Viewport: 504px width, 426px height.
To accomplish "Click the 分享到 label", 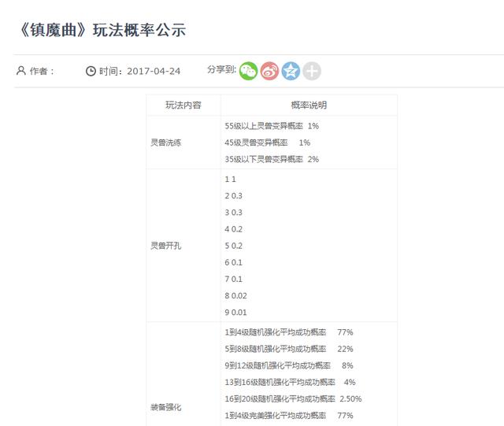I will (221, 70).
